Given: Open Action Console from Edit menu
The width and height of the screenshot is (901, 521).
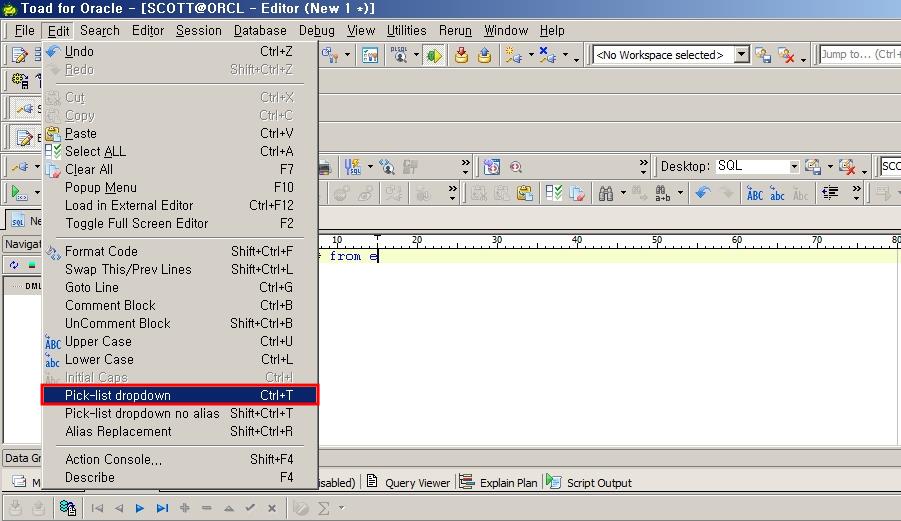Looking at the screenshot, I should click(180, 460).
